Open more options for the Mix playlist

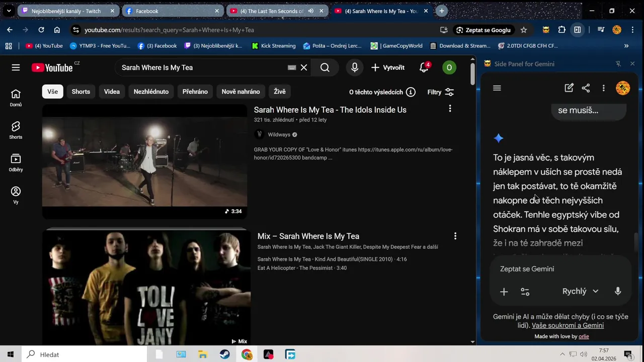[x=455, y=236]
